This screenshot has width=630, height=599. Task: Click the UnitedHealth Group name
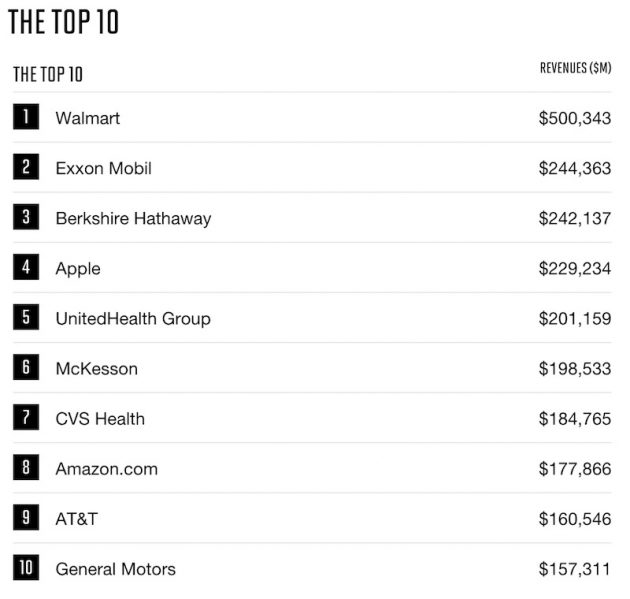click(x=132, y=319)
